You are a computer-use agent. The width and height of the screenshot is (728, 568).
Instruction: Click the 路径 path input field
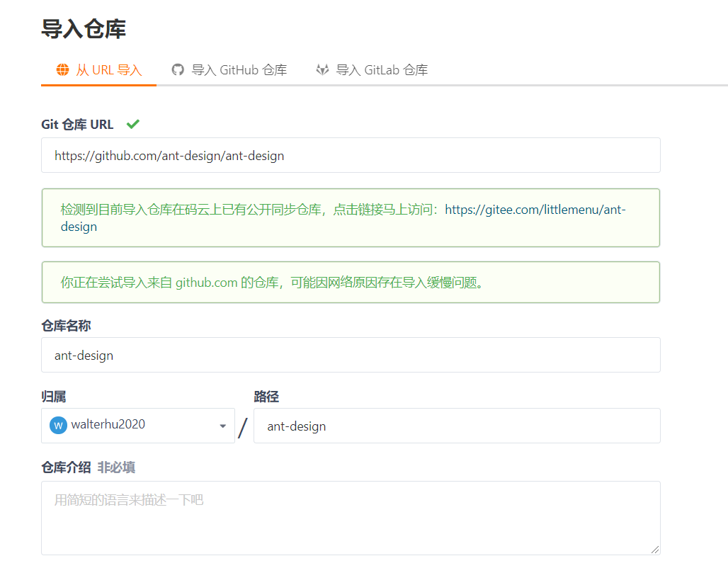pos(457,426)
